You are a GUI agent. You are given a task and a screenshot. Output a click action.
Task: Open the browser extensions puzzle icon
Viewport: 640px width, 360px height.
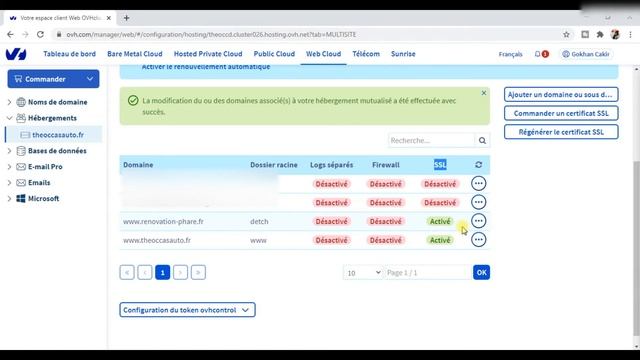point(600,35)
